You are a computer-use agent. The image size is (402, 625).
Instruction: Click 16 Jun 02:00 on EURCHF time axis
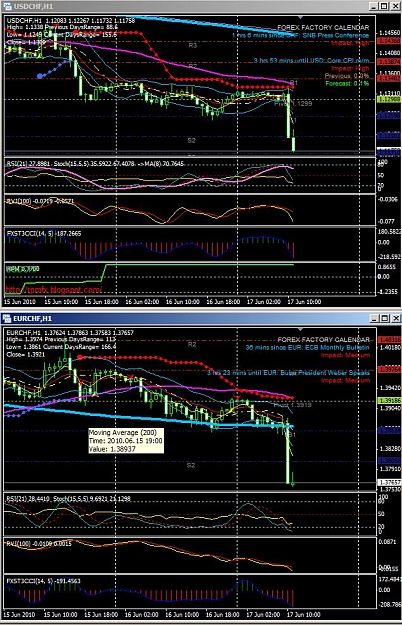tap(141, 614)
